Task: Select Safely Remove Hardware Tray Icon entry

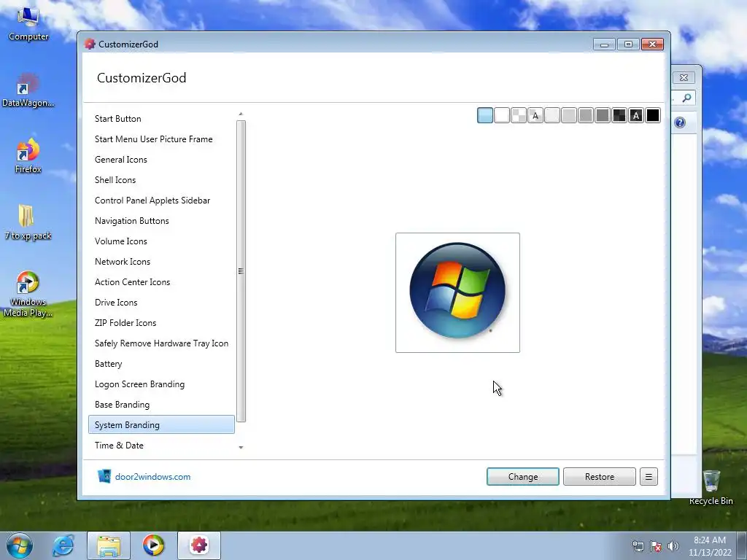Action: pyautogui.click(x=161, y=344)
